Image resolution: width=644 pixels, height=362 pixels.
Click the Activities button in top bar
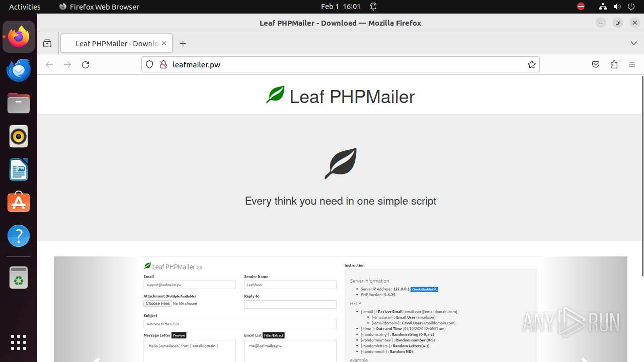point(25,7)
